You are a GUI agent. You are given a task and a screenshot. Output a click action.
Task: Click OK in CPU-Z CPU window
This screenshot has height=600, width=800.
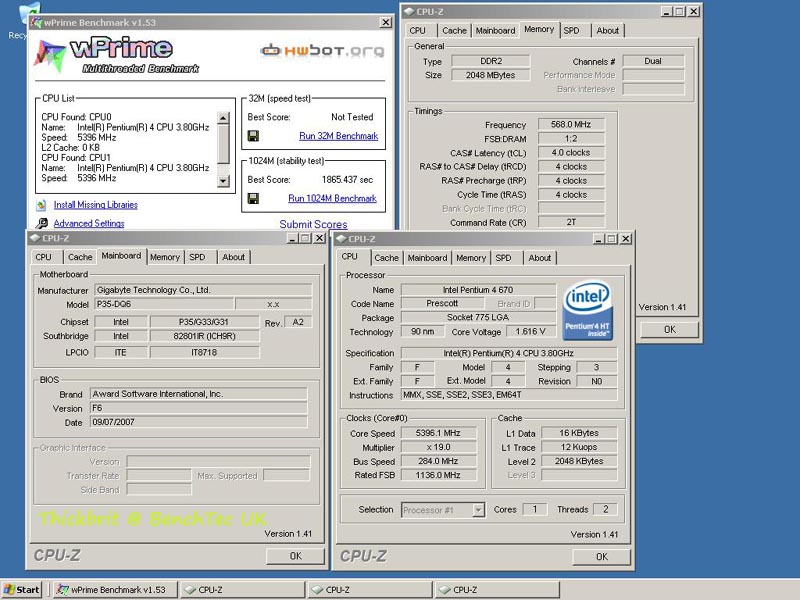pos(602,557)
